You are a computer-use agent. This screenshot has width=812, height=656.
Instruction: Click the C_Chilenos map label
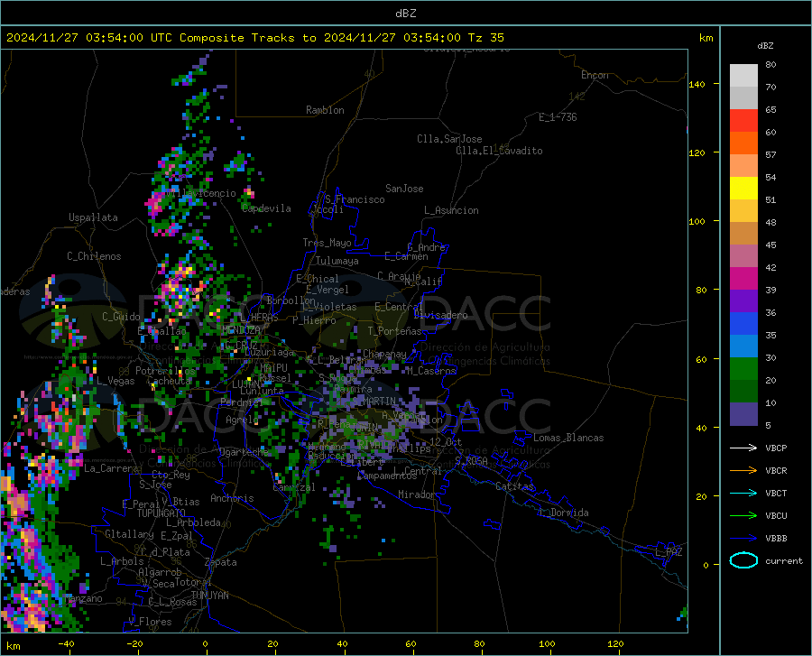94,256
